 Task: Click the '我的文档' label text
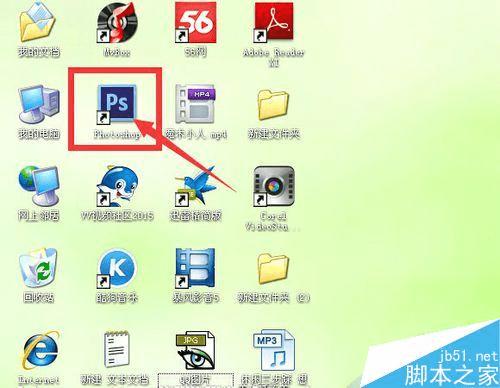click(x=39, y=52)
